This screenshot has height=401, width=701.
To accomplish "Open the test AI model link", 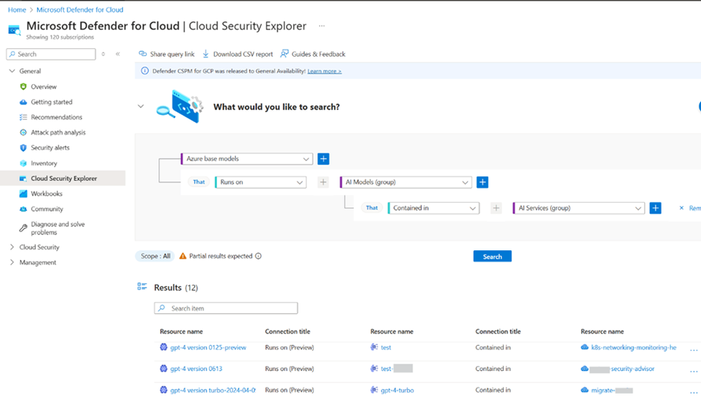I will pos(386,347).
